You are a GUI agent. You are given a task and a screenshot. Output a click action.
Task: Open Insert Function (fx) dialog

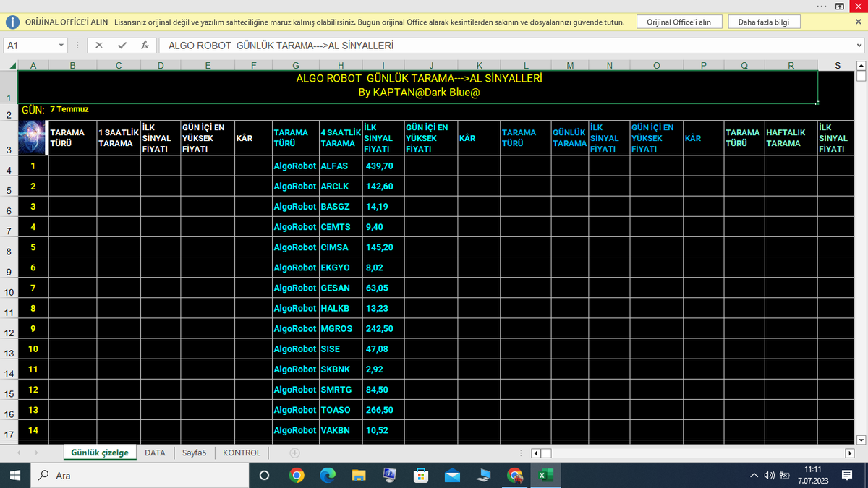pyautogui.click(x=145, y=45)
